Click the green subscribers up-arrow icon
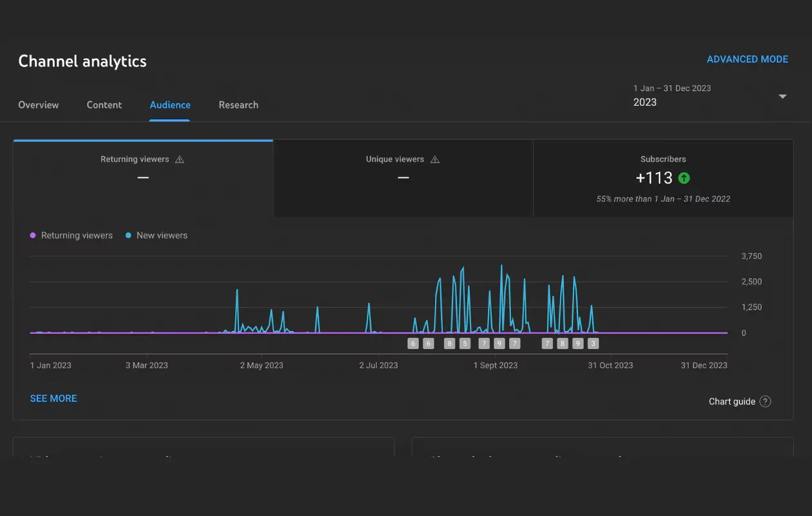The height and width of the screenshot is (516, 812). point(684,178)
